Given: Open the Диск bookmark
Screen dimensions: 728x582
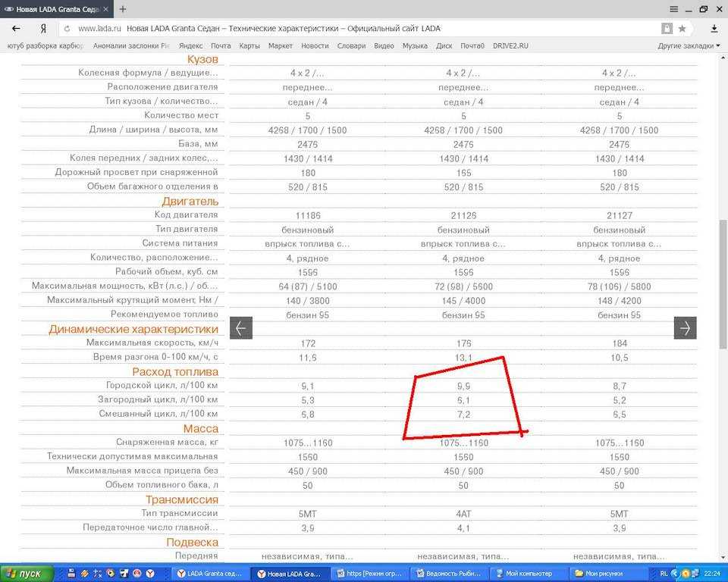Looking at the screenshot, I should pyautogui.click(x=444, y=46).
